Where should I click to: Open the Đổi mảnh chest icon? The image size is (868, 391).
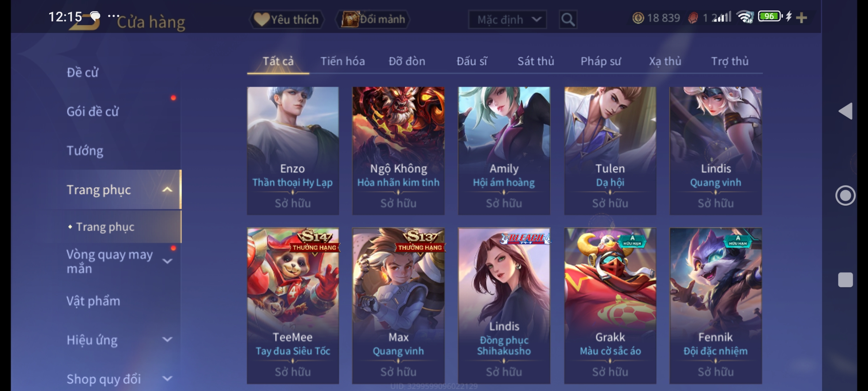349,19
